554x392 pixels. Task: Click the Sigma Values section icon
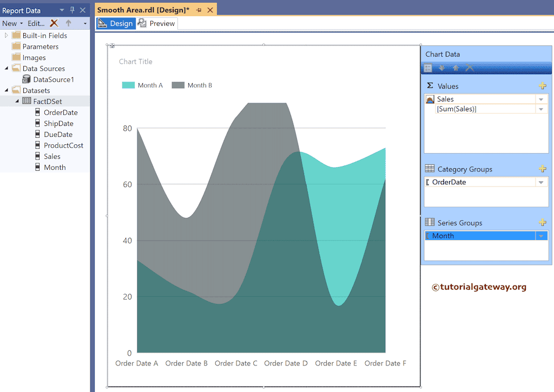[x=430, y=85]
